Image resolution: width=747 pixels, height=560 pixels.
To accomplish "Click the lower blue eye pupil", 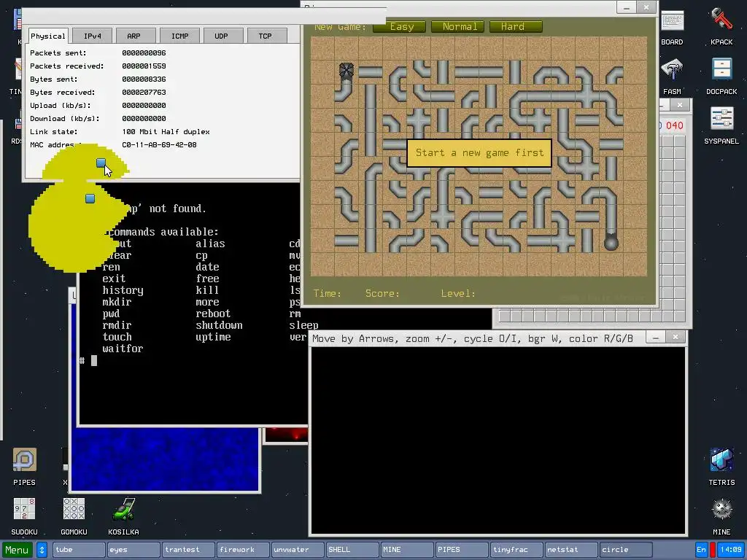I will [x=90, y=198].
